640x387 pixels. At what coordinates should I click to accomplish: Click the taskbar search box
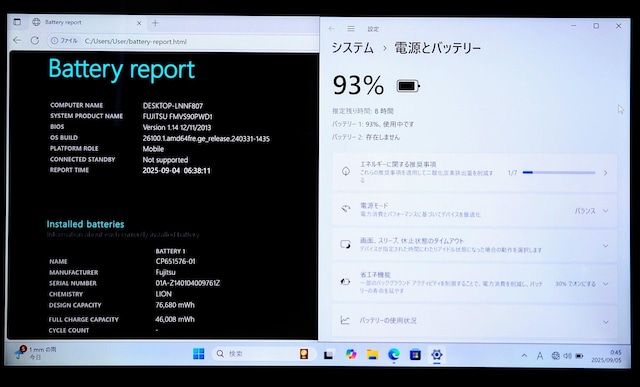coord(263,354)
